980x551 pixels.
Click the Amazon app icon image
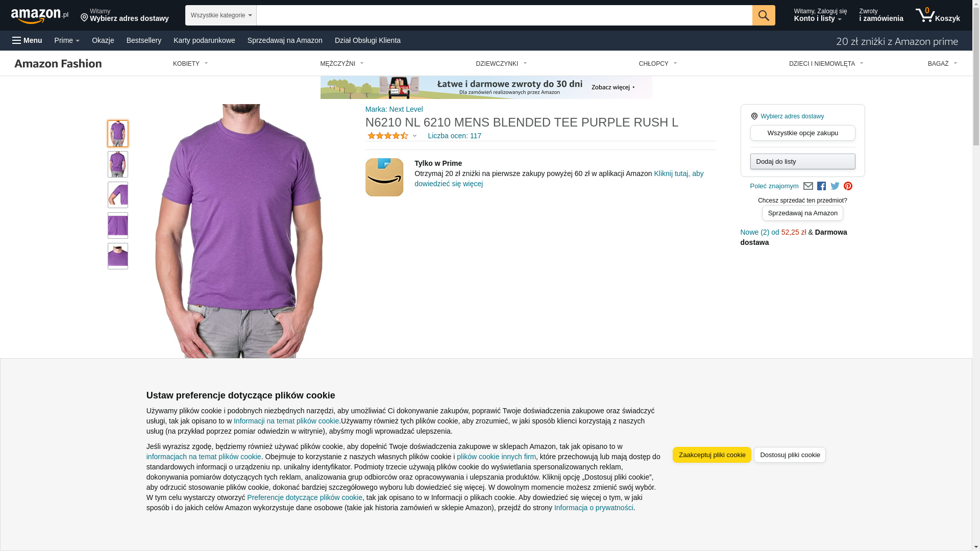(384, 177)
